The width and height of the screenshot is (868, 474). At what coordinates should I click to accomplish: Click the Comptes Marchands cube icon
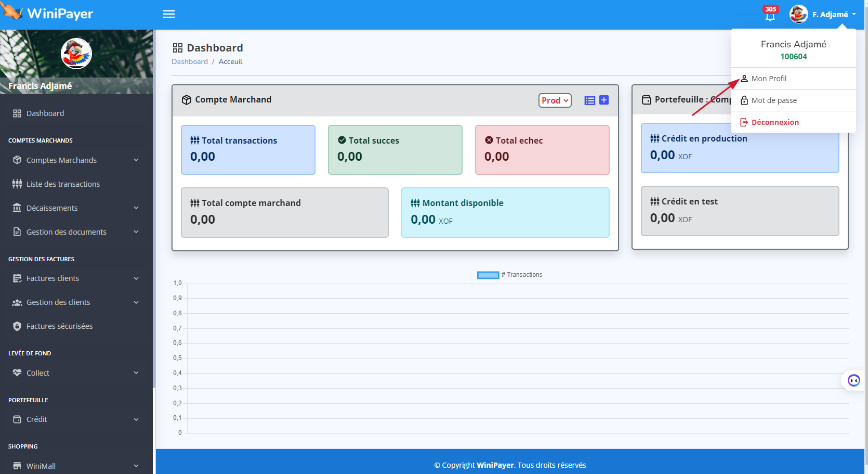coord(17,160)
